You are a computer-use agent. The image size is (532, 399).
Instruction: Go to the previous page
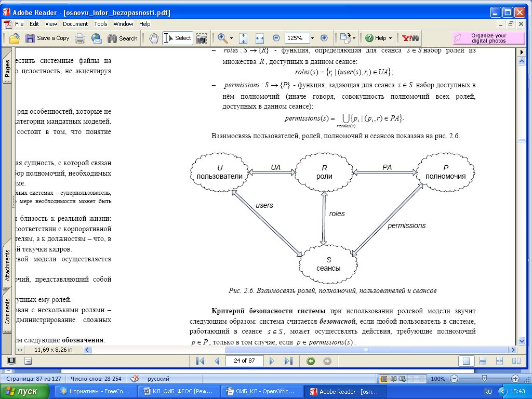coord(217,361)
